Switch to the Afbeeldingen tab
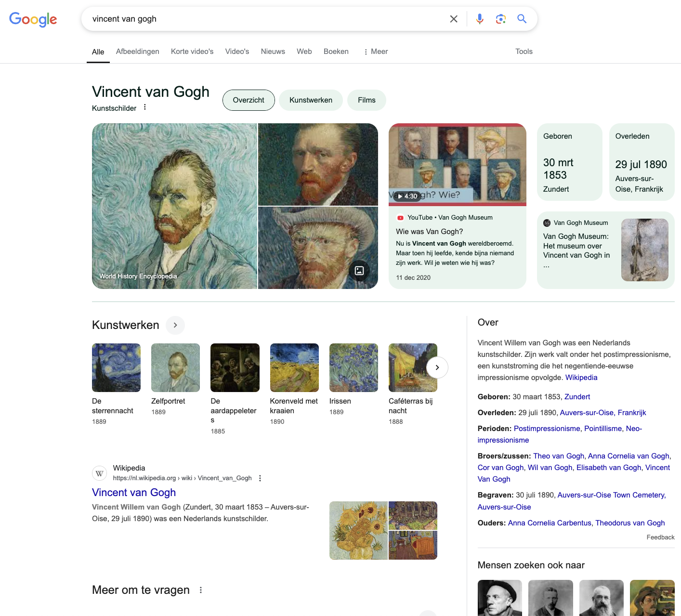Image resolution: width=681 pixels, height=616 pixels. click(x=138, y=52)
